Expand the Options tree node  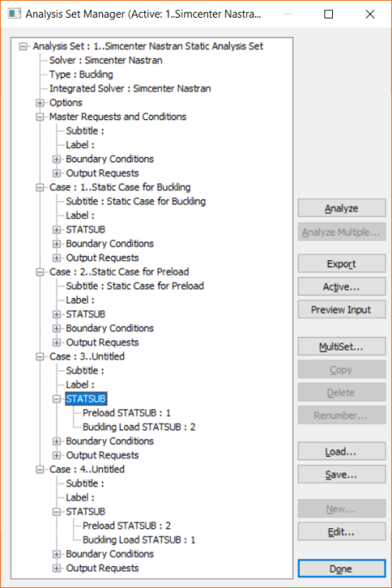40,102
